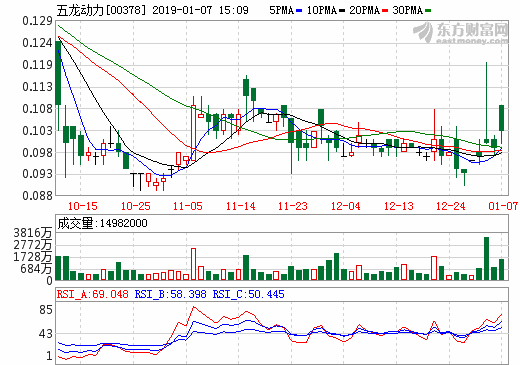This screenshot has height=365, width=520.
Task: Click the 20PMA legend label
Action: (364, 10)
